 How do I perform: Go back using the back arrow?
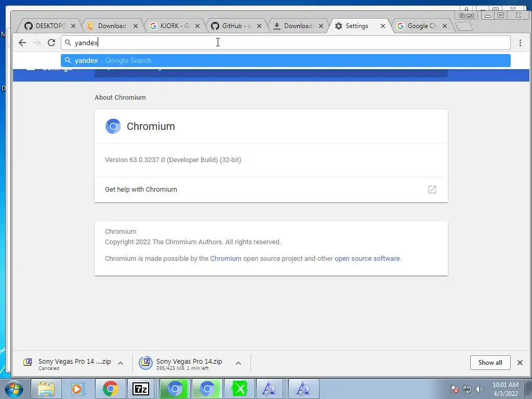[22, 43]
